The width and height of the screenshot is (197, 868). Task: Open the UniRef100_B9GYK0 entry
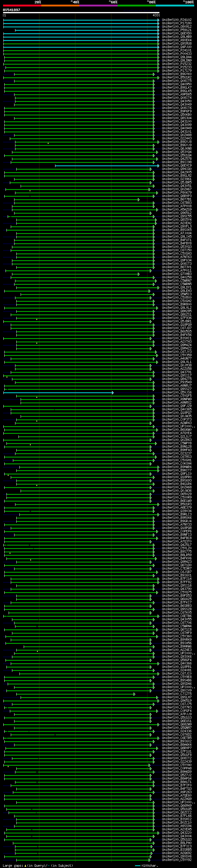(x=177, y=74)
